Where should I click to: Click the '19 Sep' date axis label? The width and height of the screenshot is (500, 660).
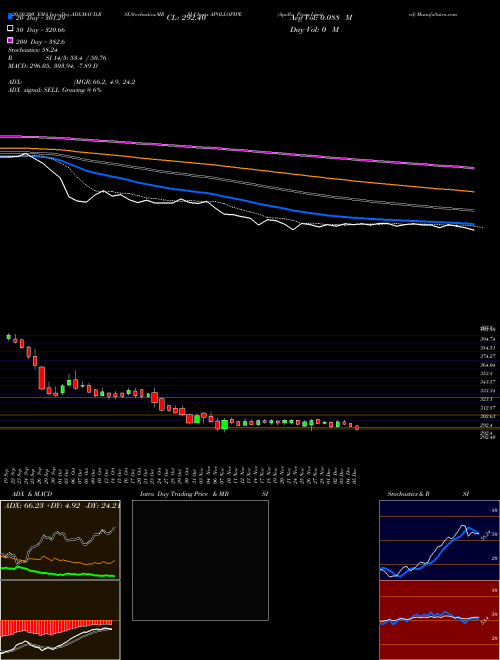[8, 475]
